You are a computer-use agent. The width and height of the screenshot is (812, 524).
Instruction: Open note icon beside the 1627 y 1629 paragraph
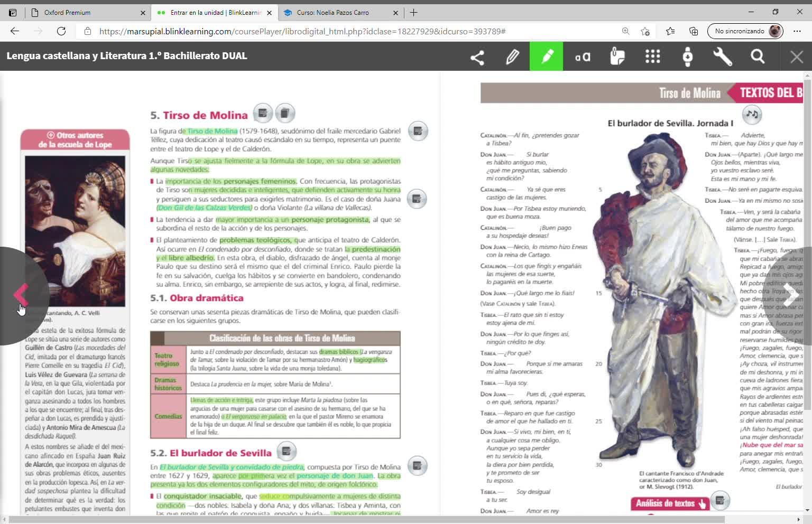(x=417, y=465)
